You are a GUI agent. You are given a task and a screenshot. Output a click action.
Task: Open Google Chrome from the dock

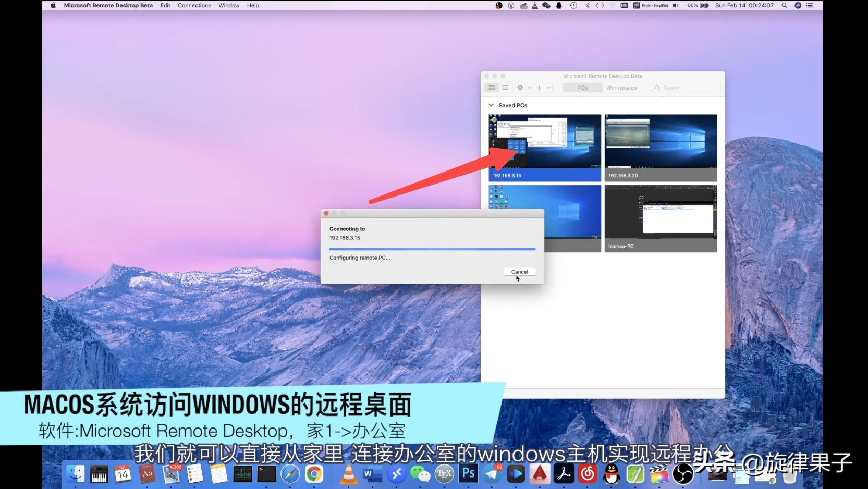point(314,473)
